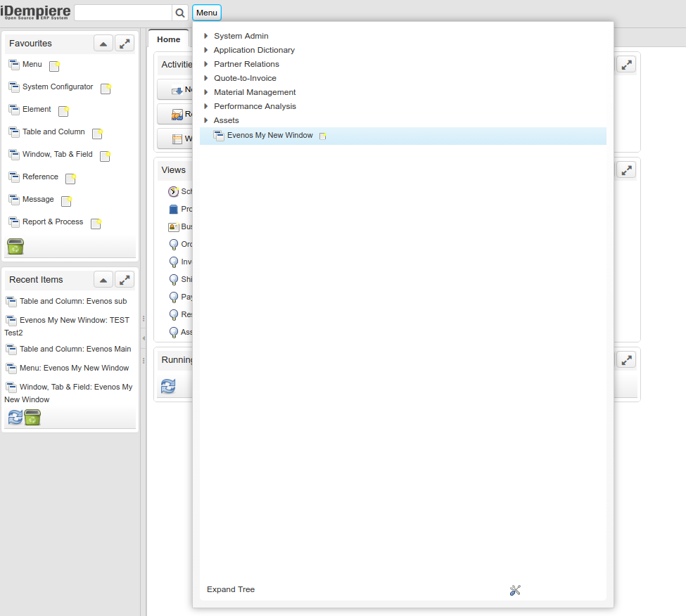Open recent item Evenos My New Window: TEST Test2

(68, 326)
